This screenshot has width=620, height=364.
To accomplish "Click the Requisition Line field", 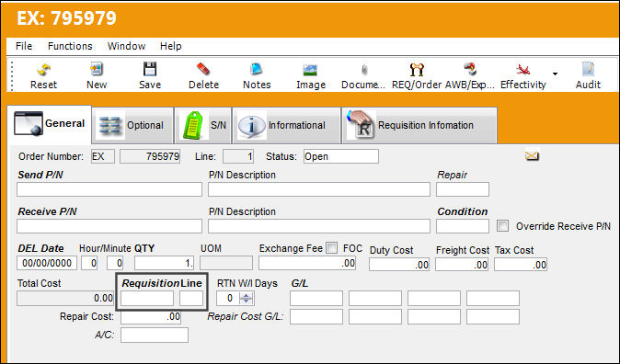I will point(191,298).
